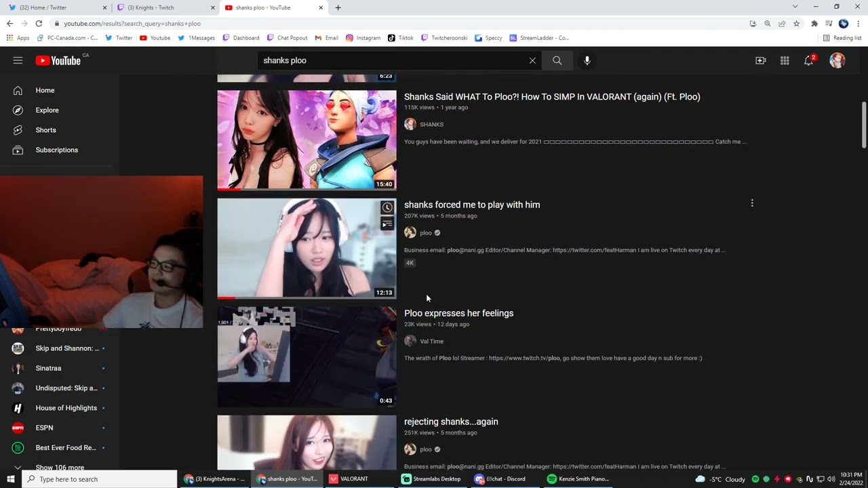Add 'shanks forced me' video to Watch later
868x488 pixels.
(x=387, y=207)
